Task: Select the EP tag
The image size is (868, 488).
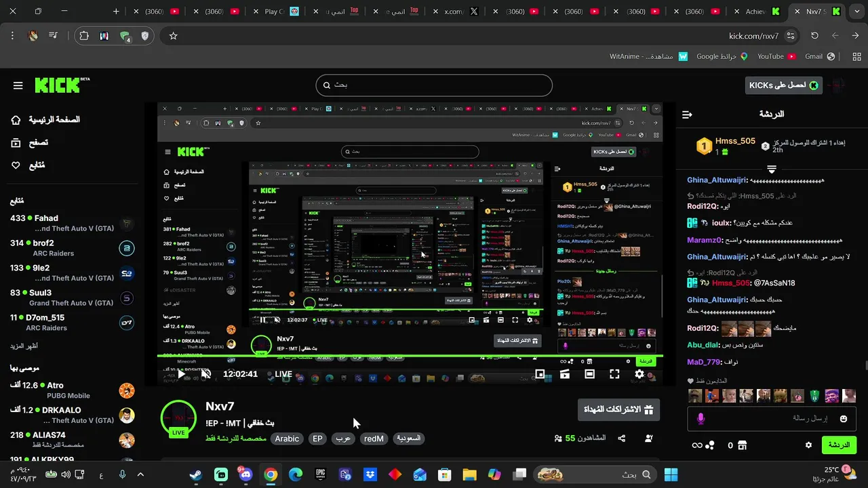Action: [317, 439]
